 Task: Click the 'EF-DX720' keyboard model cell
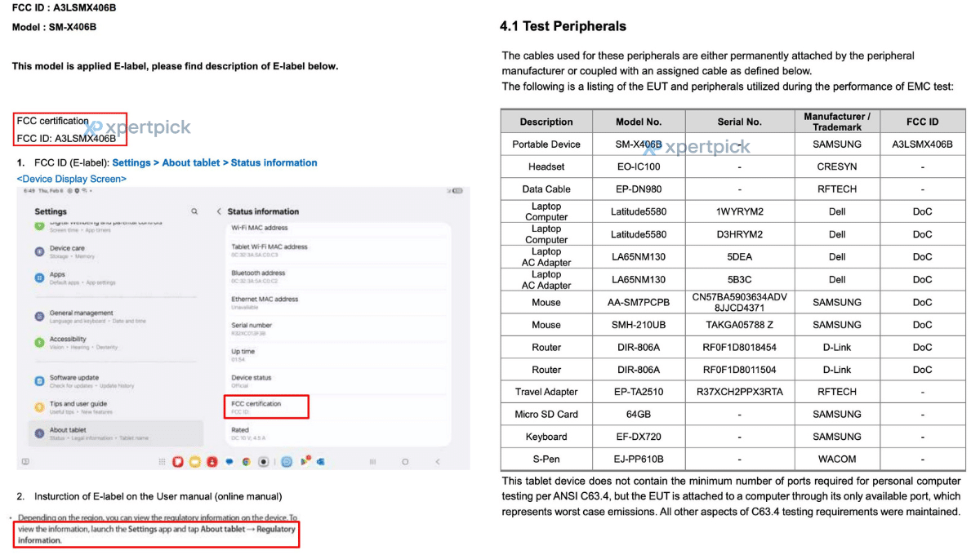tap(639, 437)
